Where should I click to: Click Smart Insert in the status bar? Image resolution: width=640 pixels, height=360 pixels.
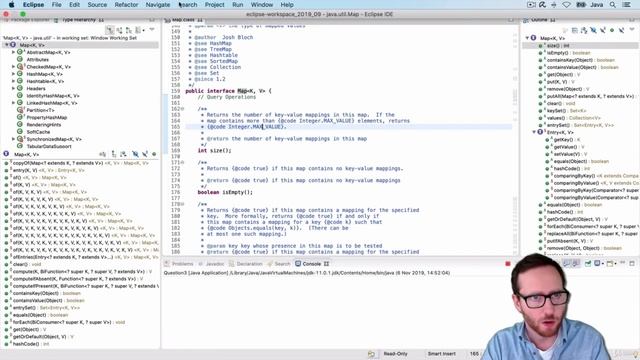coord(441,354)
